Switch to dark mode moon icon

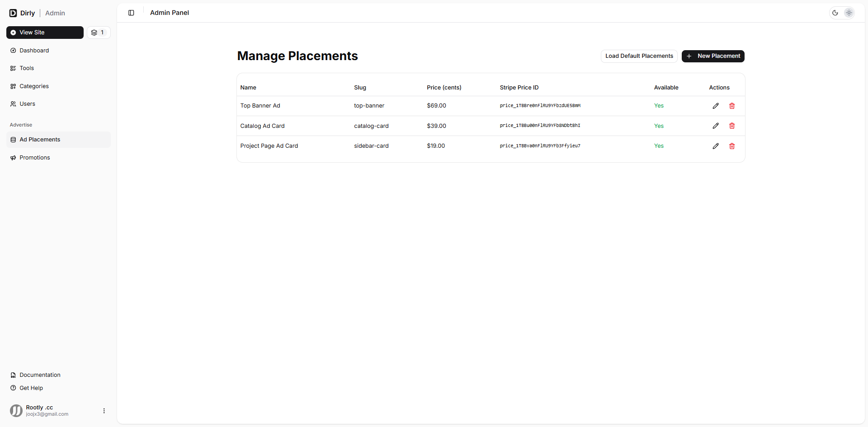(x=835, y=13)
